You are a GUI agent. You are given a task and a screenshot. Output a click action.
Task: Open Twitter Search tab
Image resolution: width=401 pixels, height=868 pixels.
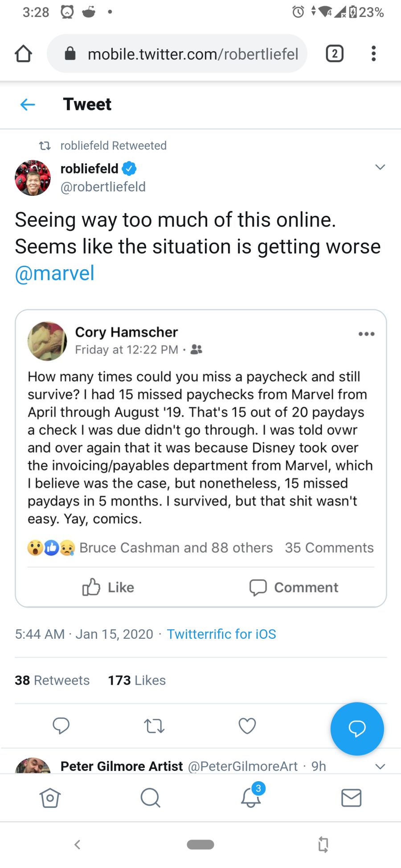(x=150, y=798)
